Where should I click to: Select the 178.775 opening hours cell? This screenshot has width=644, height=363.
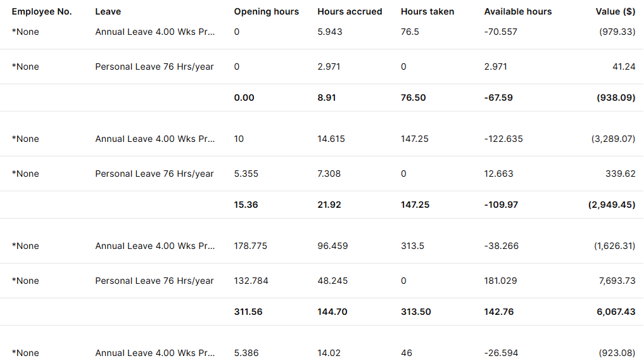(x=250, y=246)
